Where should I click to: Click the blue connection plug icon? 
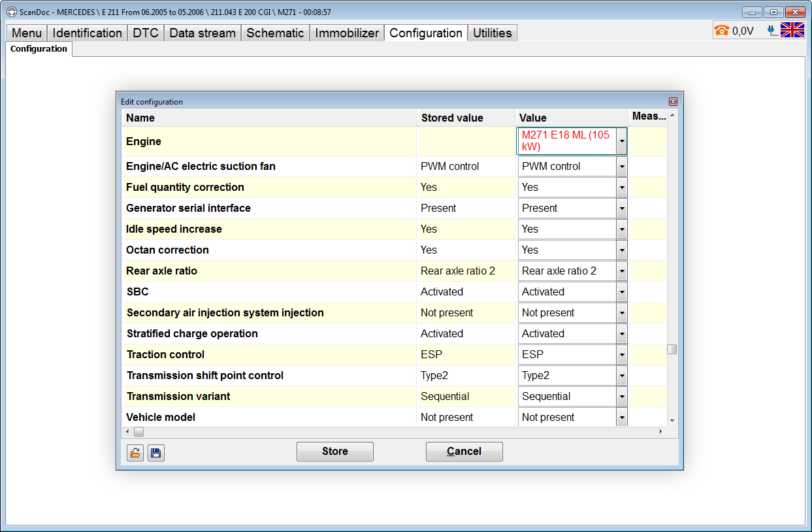pos(772,30)
